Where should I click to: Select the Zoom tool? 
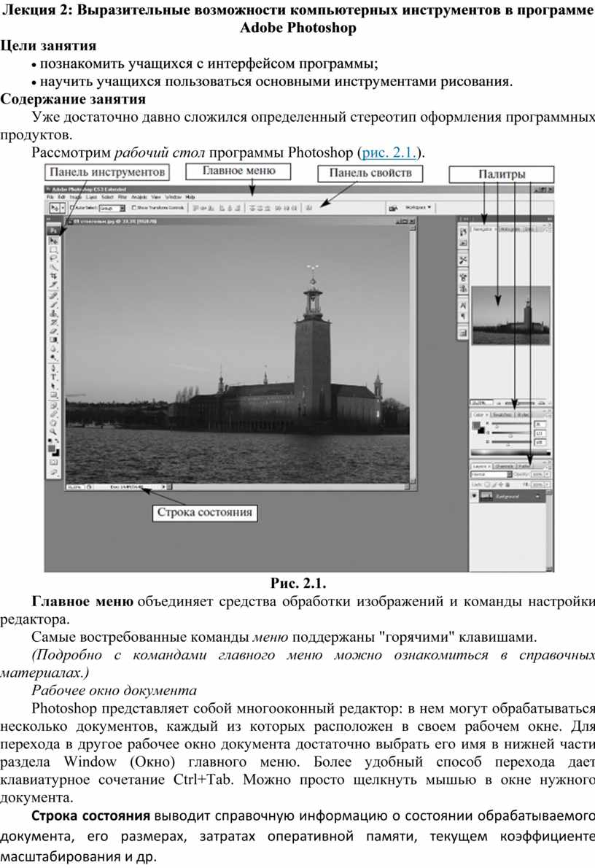tap(54, 431)
